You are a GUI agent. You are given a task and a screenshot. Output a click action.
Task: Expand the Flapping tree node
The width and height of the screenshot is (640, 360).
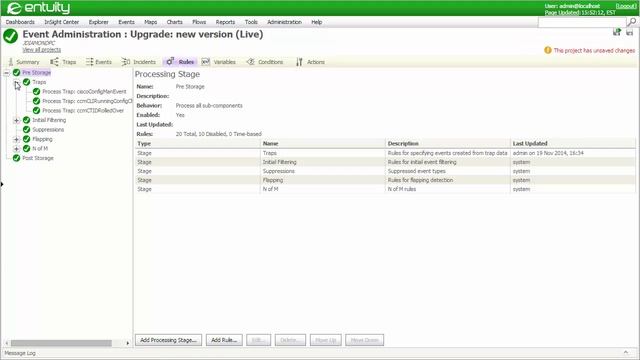[16, 139]
